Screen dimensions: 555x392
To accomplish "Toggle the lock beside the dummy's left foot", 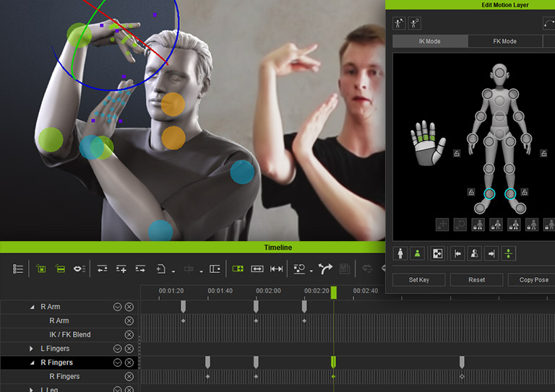I will pos(525,193).
